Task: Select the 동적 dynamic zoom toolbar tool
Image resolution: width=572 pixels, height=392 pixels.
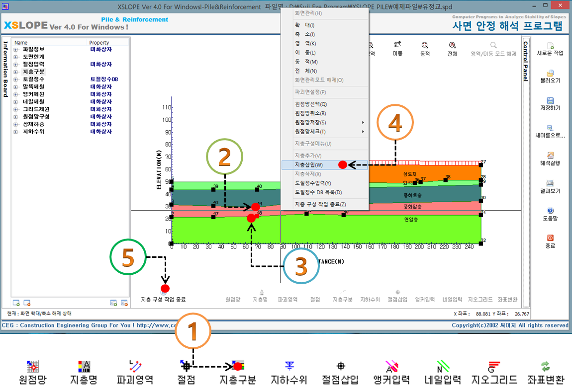Action: tap(425, 49)
